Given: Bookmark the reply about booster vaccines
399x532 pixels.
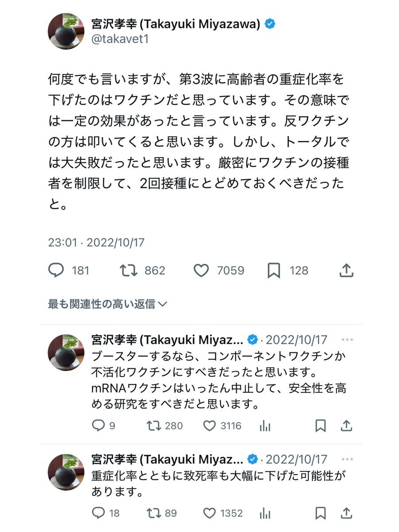Looking at the screenshot, I should click(x=320, y=426).
